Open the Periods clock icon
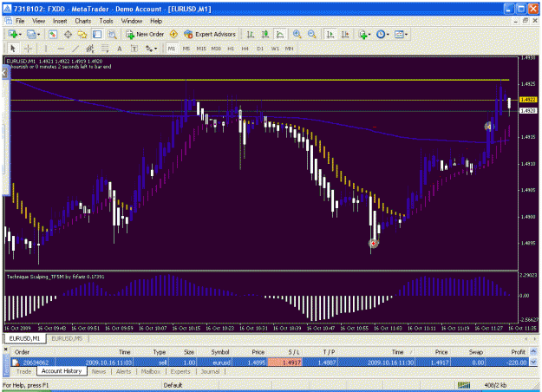The width and height of the screenshot is (542, 392). pos(381,34)
